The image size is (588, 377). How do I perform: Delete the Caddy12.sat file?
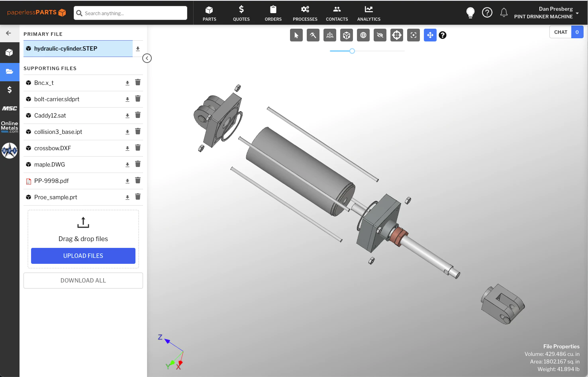pos(138,115)
